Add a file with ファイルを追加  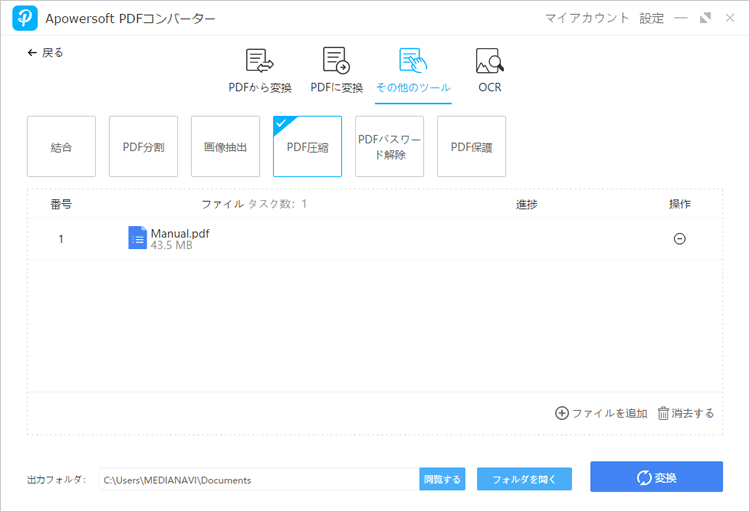(x=601, y=413)
